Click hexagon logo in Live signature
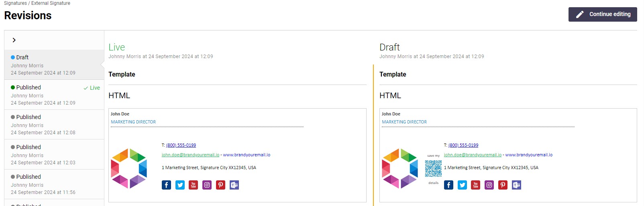This screenshot has height=206, width=644. coord(129,169)
